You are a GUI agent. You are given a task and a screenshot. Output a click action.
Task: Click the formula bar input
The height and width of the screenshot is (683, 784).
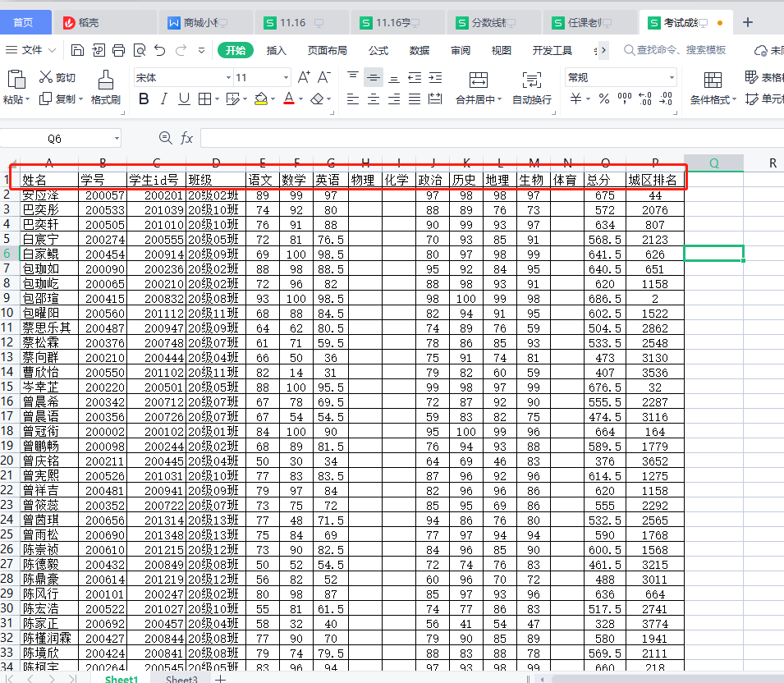click(493, 138)
